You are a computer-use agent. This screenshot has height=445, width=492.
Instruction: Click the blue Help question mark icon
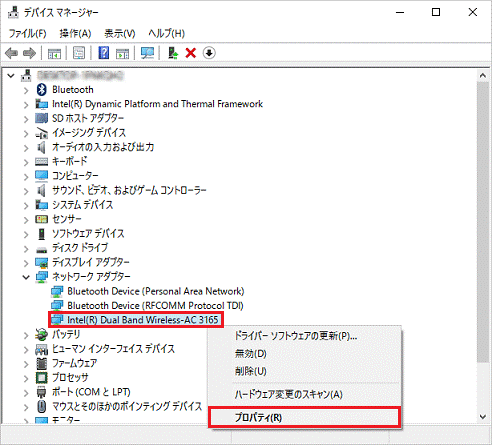click(104, 53)
